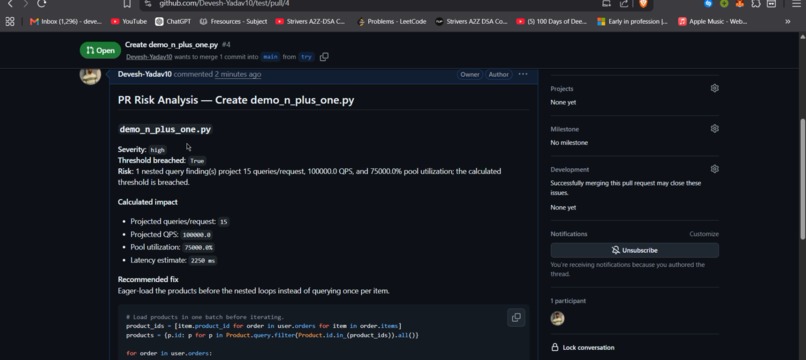Open the extensions puzzle icon
This screenshot has width=806, height=360.
(756, 4)
